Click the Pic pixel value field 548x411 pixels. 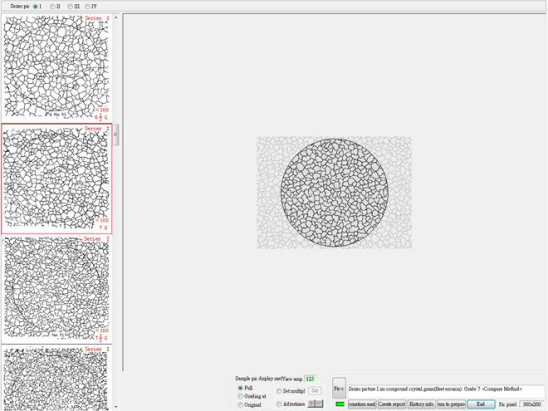coord(532,404)
